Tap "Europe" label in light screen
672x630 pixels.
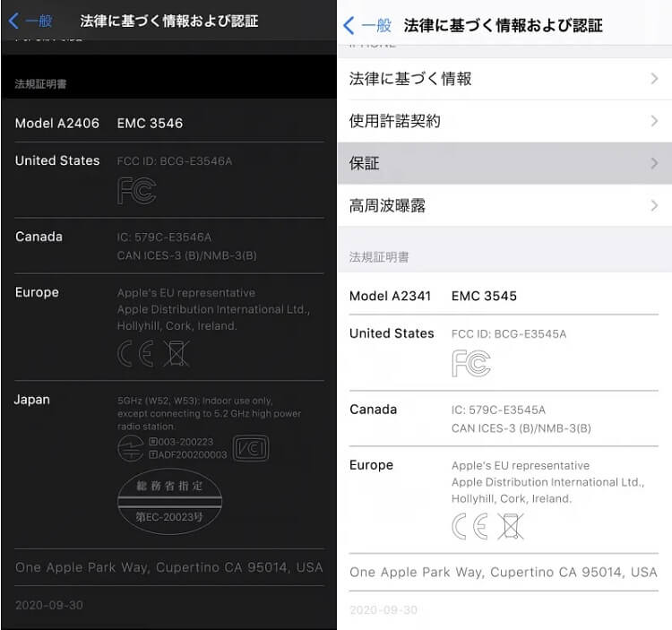[x=371, y=465]
